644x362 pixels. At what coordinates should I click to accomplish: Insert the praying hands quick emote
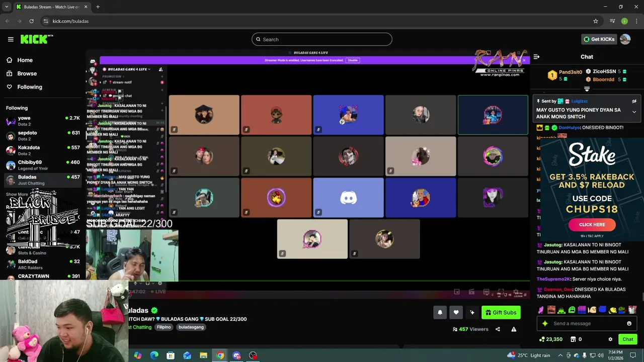coord(541,310)
